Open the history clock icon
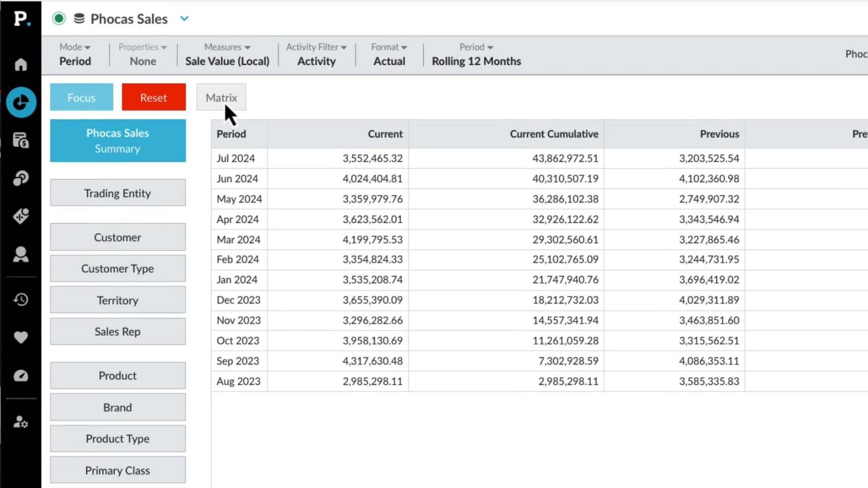 click(x=20, y=299)
